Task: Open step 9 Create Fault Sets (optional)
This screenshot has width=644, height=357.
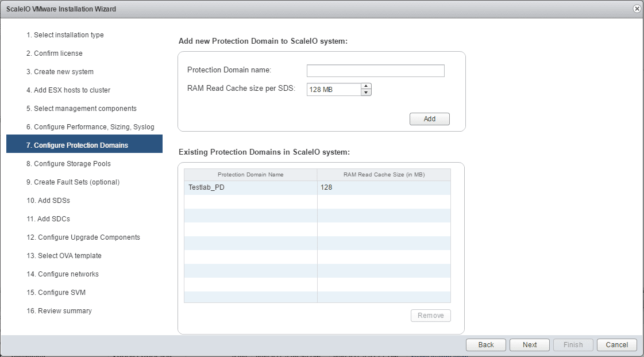Action: [x=73, y=182]
